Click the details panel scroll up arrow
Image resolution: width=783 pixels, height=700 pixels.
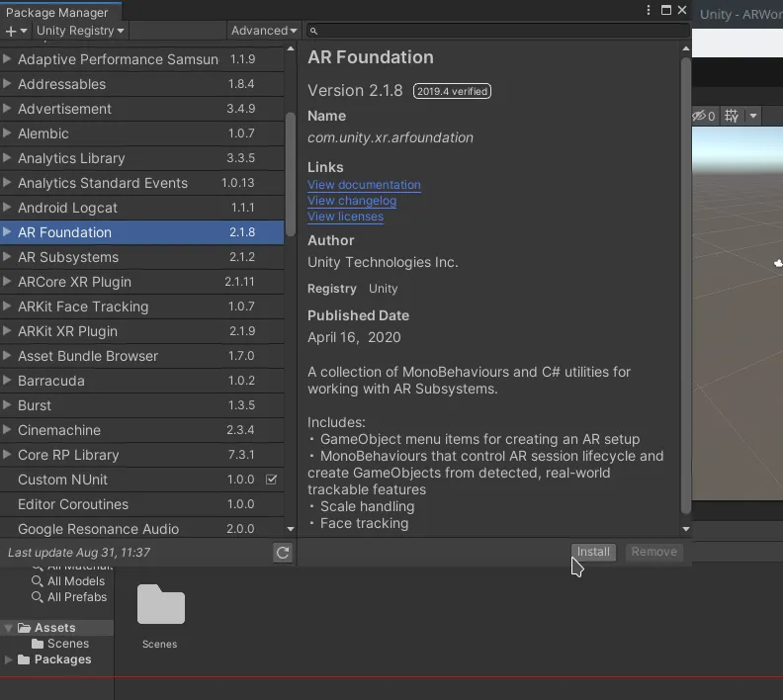(686, 48)
